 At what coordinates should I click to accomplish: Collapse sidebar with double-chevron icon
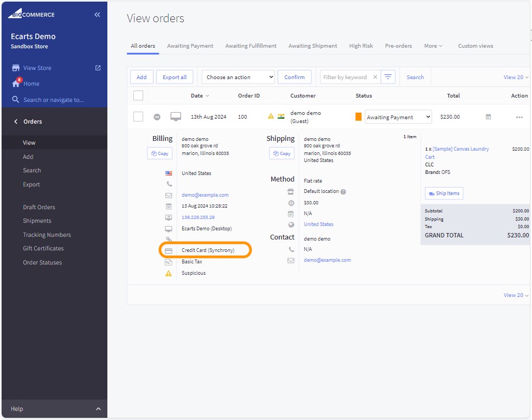tap(97, 15)
